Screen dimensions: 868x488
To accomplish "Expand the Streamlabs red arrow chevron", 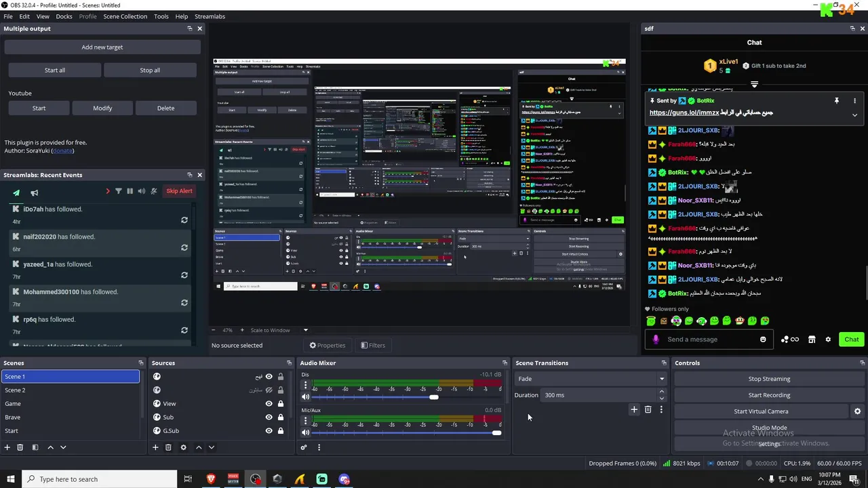I will coord(107,191).
